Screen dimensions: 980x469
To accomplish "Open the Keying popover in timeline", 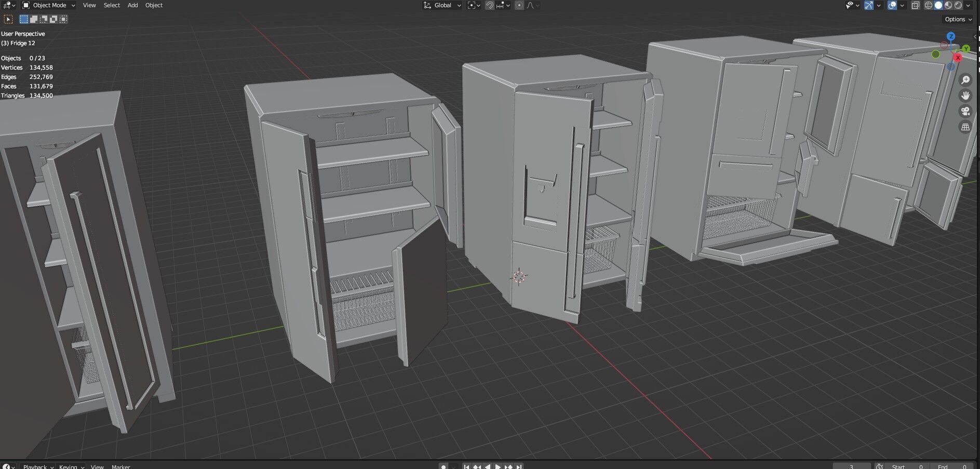I will coord(71,466).
